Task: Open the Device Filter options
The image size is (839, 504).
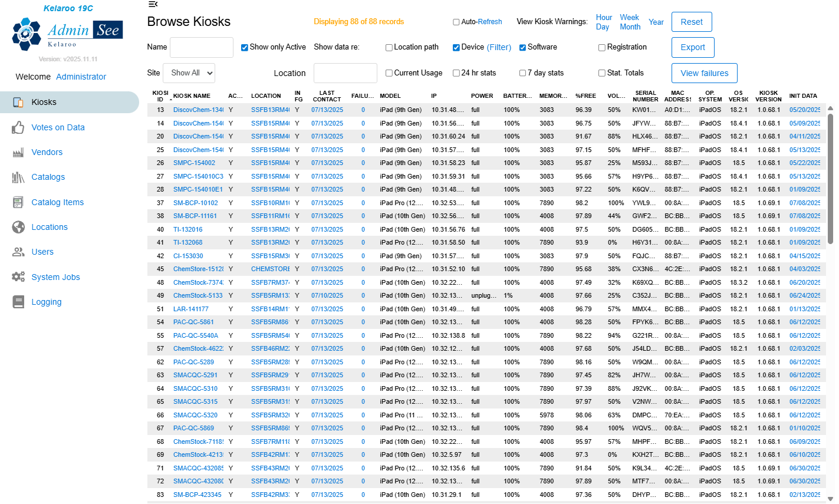Action: pyautogui.click(x=499, y=47)
